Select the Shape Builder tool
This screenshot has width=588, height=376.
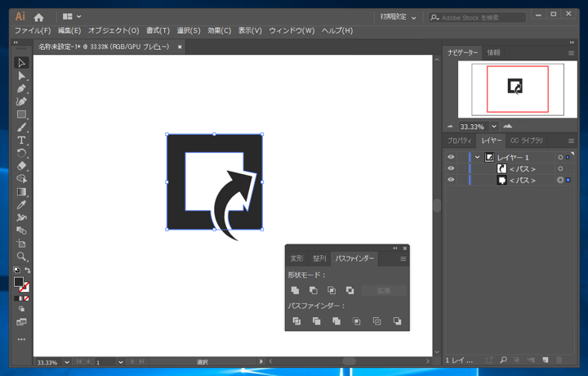point(21,179)
